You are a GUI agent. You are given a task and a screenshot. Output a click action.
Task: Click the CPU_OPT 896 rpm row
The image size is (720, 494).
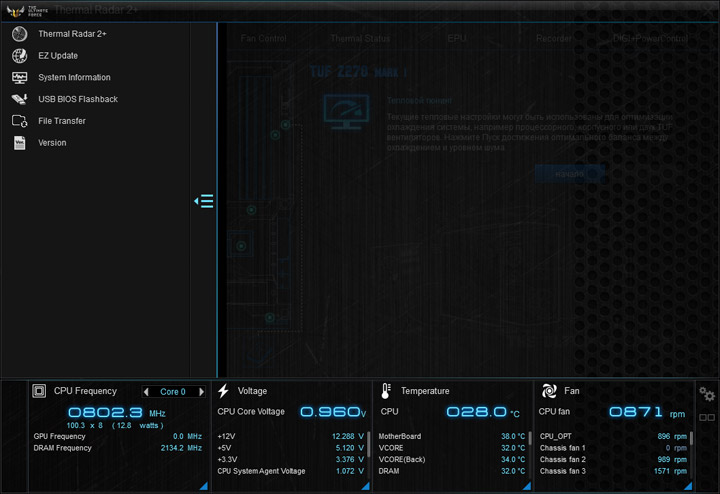pyautogui.click(x=613, y=437)
